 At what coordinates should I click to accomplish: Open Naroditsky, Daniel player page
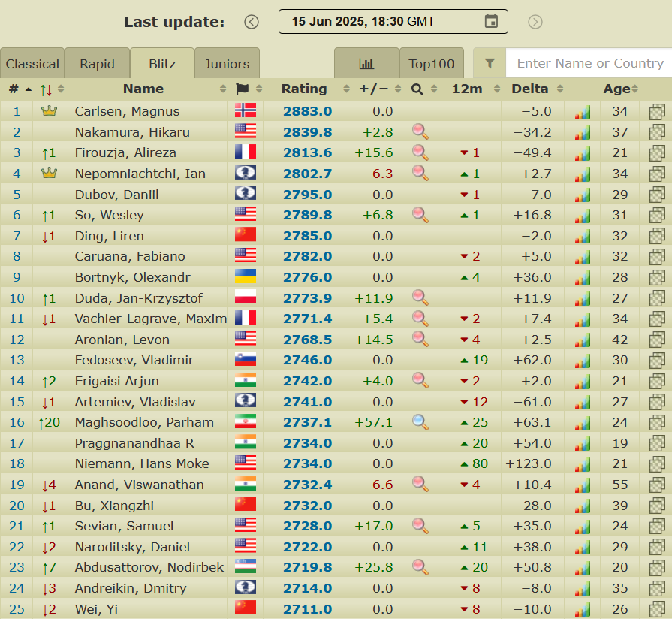(x=132, y=547)
